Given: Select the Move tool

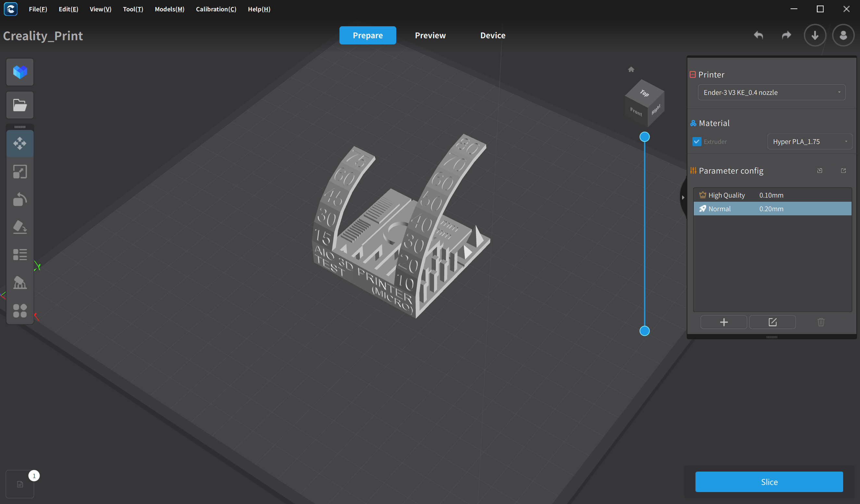Looking at the screenshot, I should 20,144.
